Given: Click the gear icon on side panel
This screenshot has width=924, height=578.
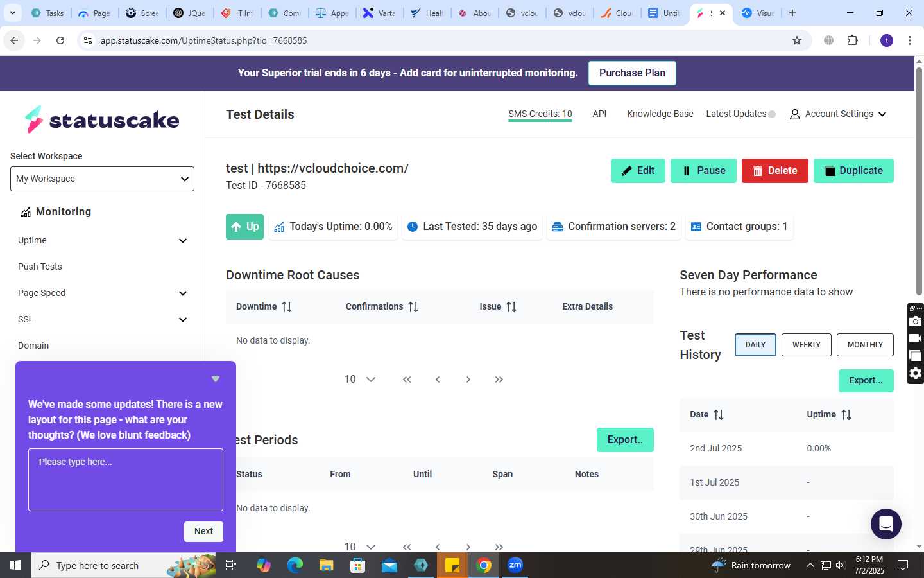Looking at the screenshot, I should 916,373.
